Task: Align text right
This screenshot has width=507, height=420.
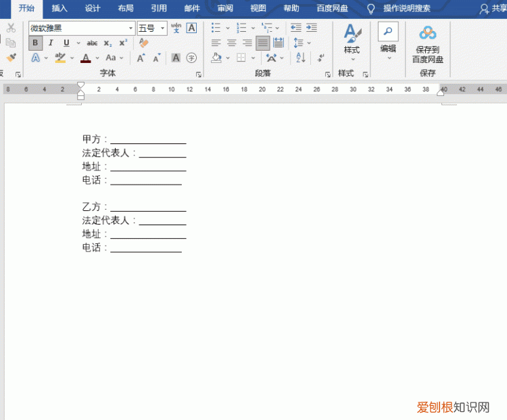Action: tap(247, 43)
